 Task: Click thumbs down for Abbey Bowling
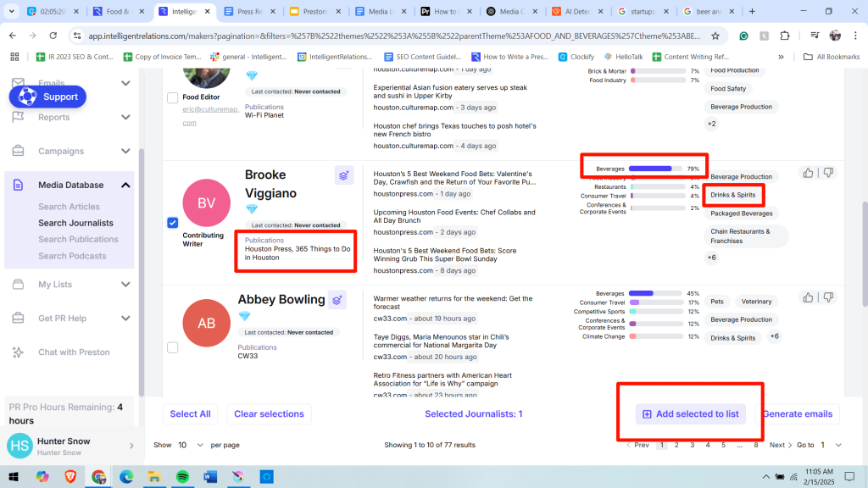pos(828,297)
